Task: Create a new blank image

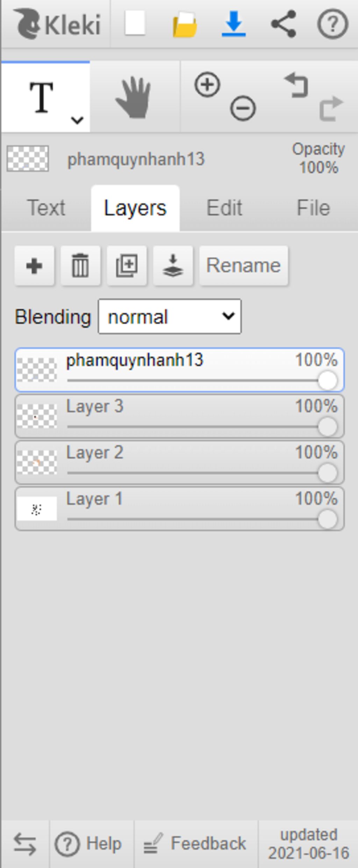Action: pos(135,23)
